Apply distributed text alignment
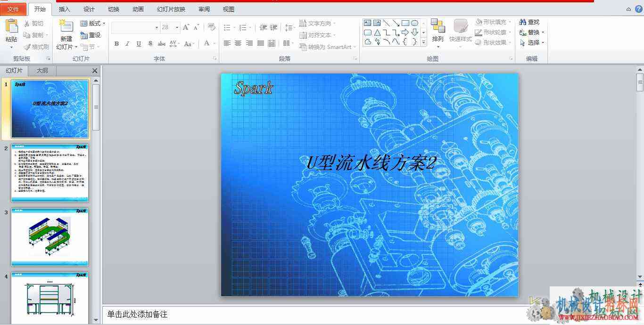The width and height of the screenshot is (644, 325). point(272,43)
